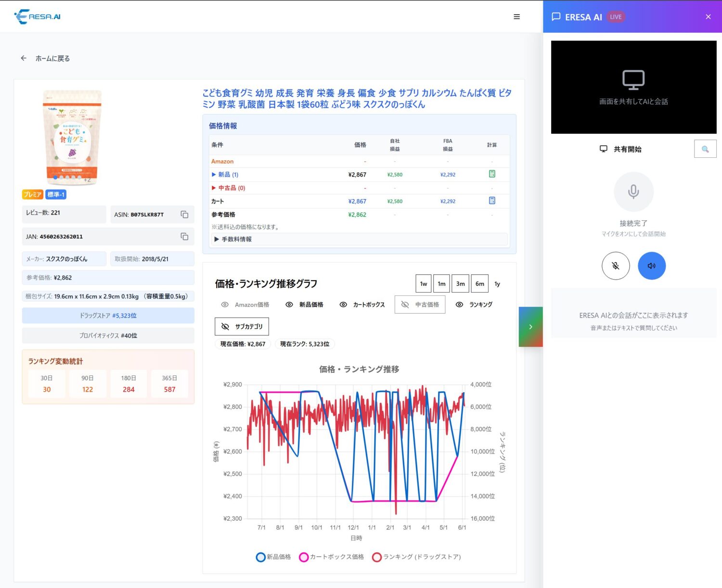Click カート price ¥2,867

pos(357,201)
